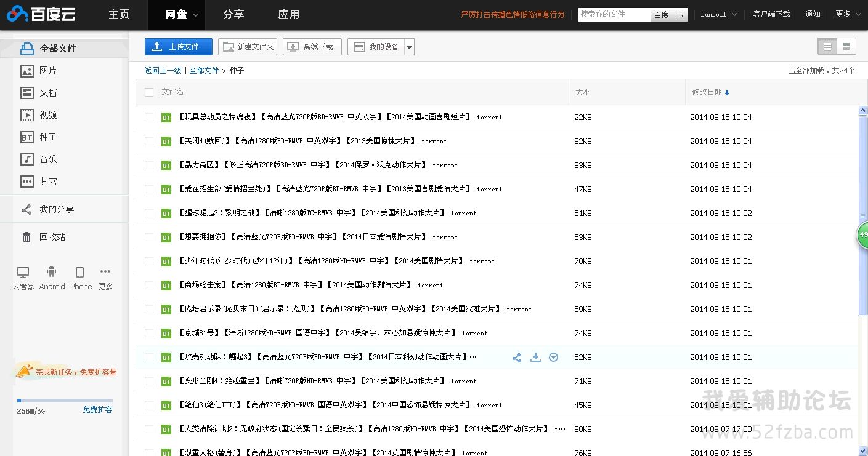
Task: Click the BT icon of 关闭4 file
Action: pos(166,142)
